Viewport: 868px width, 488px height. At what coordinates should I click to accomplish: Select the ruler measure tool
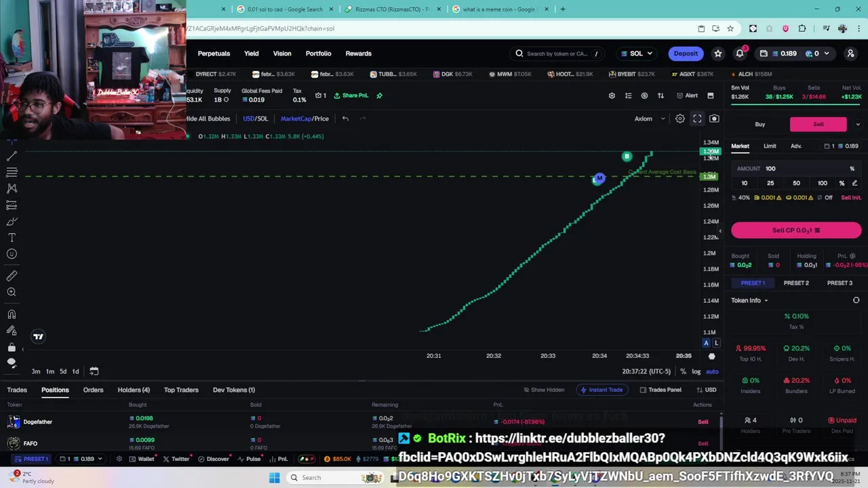[12, 276]
